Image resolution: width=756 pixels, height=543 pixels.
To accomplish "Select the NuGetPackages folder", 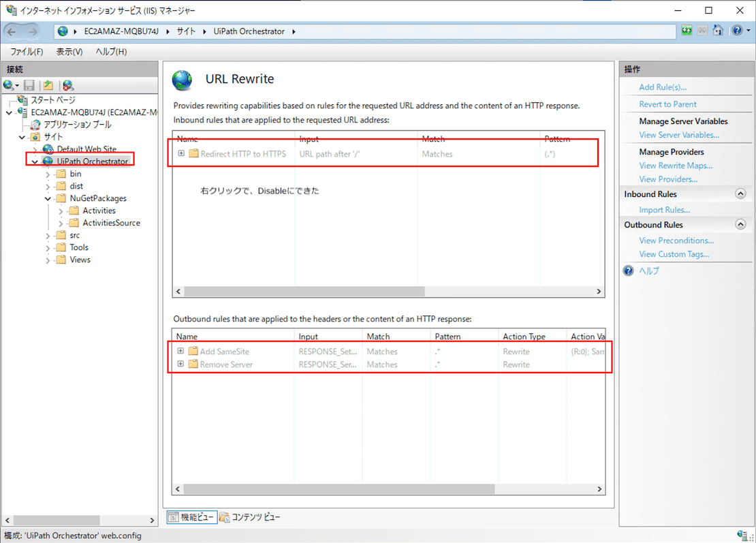I will 98,198.
